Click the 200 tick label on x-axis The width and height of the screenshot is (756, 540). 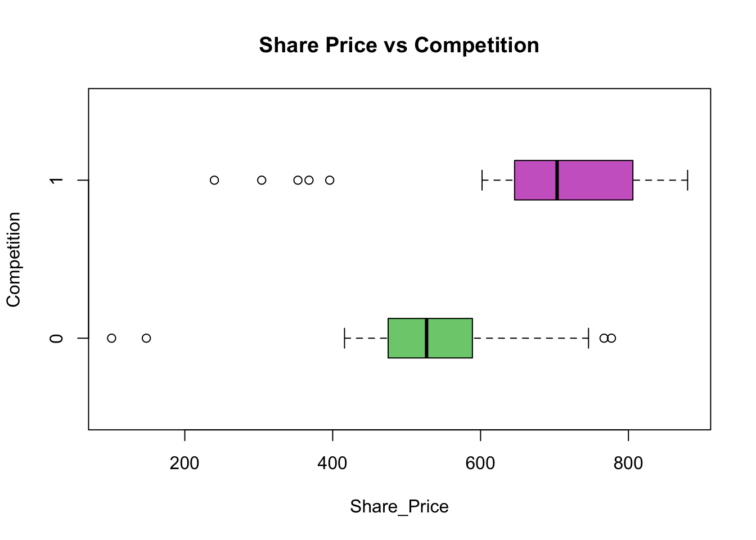[x=184, y=463]
